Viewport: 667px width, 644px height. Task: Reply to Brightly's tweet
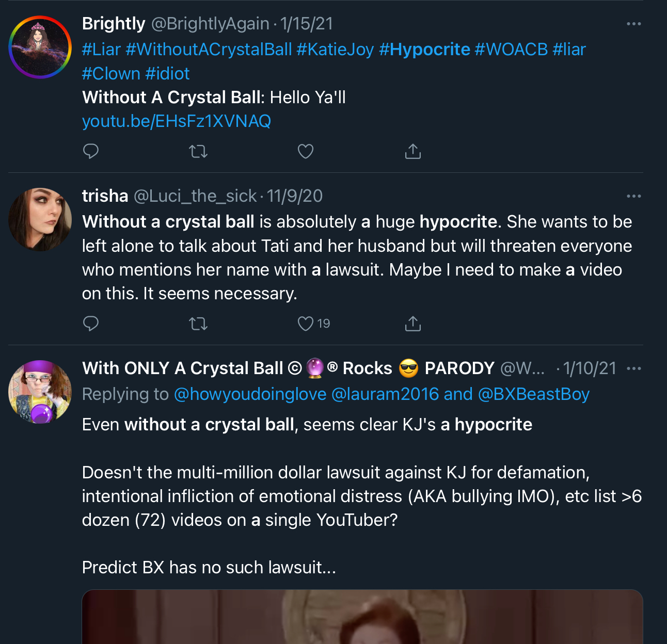click(x=91, y=151)
